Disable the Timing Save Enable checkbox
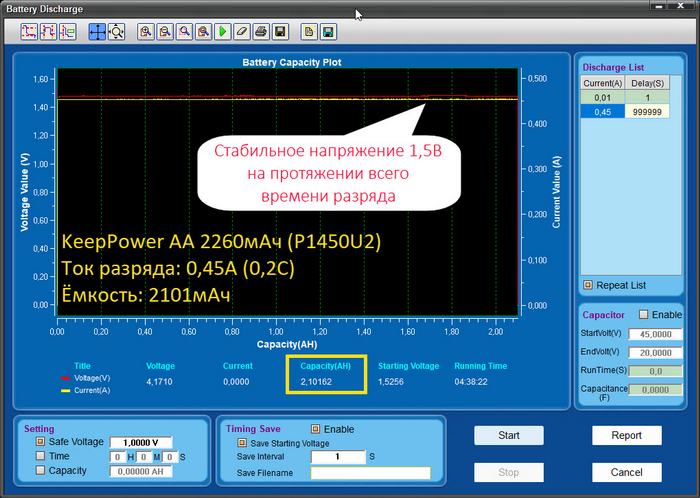The width and height of the screenshot is (700, 498). (316, 429)
